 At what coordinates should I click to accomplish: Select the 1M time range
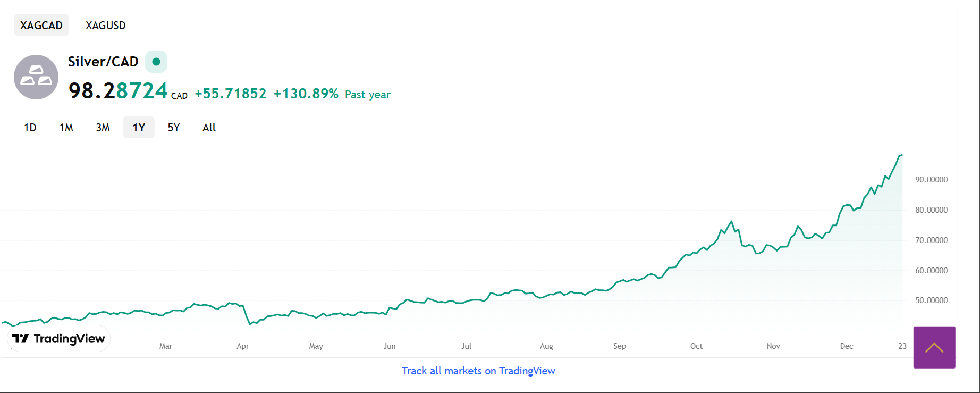click(x=66, y=128)
